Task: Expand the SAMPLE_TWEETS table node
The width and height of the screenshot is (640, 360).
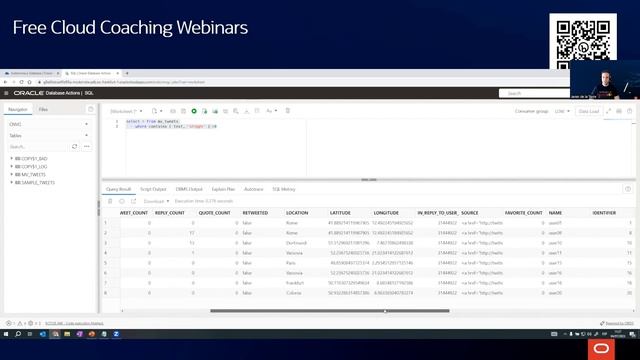Action: pyautogui.click(x=11, y=182)
